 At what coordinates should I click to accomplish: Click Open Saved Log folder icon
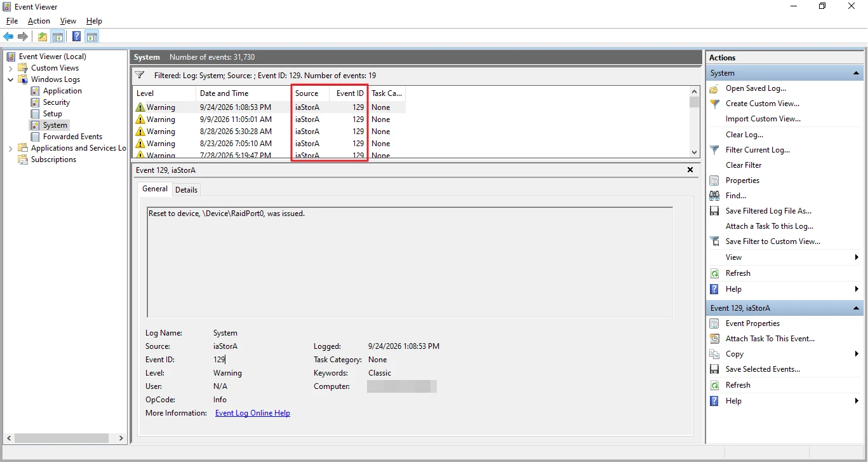[714, 88]
